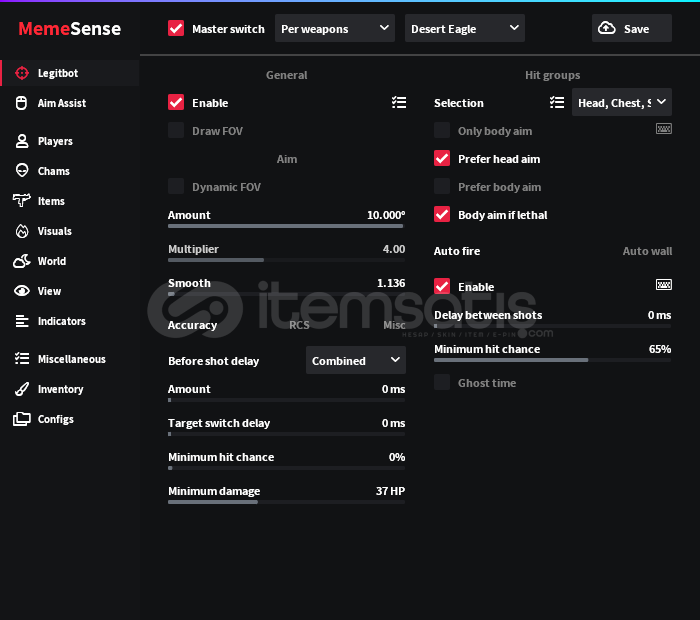This screenshot has height=620, width=700.
Task: Adjust the FOV Amount 10.000° slider
Action: point(286,226)
